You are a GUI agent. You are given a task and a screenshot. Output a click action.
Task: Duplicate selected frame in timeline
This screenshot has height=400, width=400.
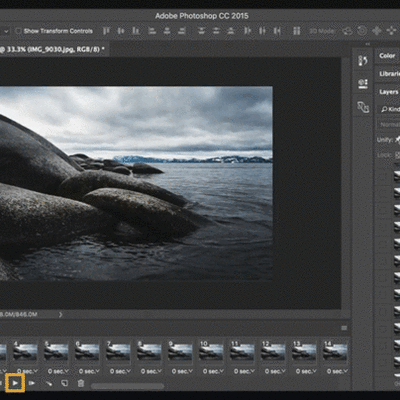[65, 383]
